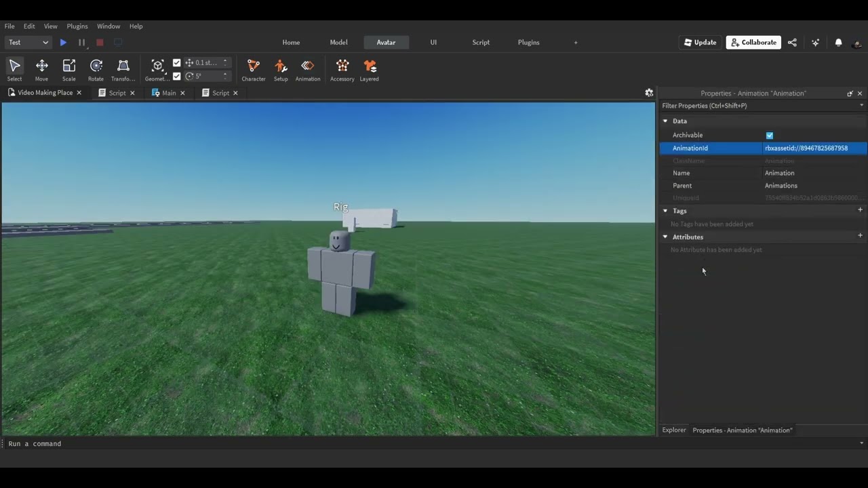Activate the Rotate tool
The image size is (868, 488).
(x=96, y=70)
